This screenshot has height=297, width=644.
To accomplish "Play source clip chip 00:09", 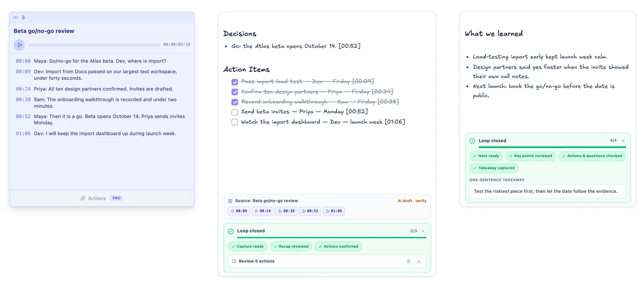I will (x=239, y=211).
